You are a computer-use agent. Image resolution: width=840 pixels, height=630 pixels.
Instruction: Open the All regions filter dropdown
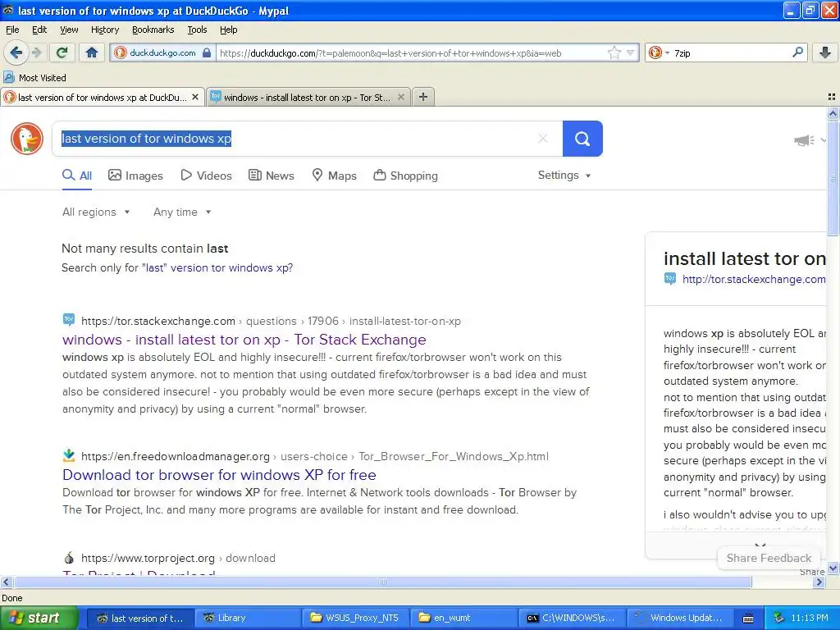coord(96,212)
